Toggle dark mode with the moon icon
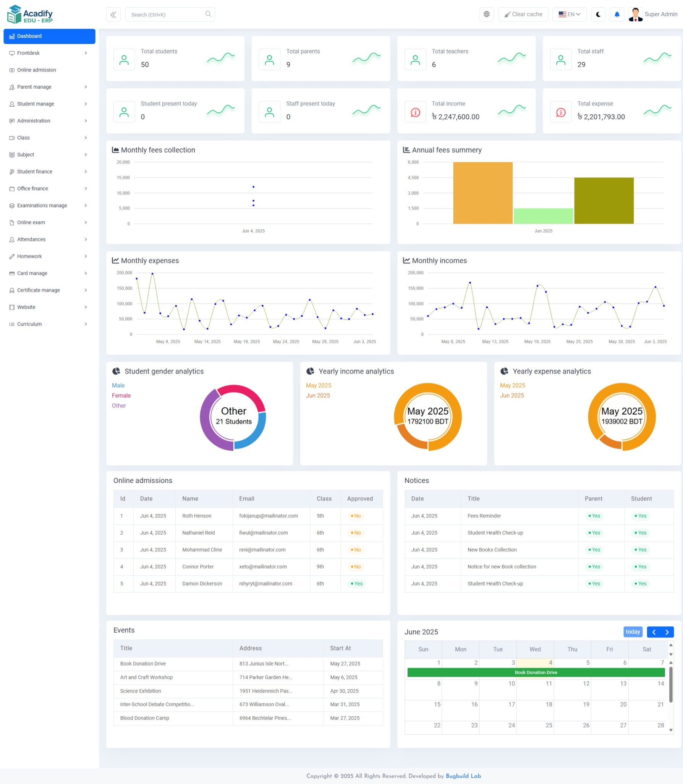The height and width of the screenshot is (784, 683). tap(598, 14)
